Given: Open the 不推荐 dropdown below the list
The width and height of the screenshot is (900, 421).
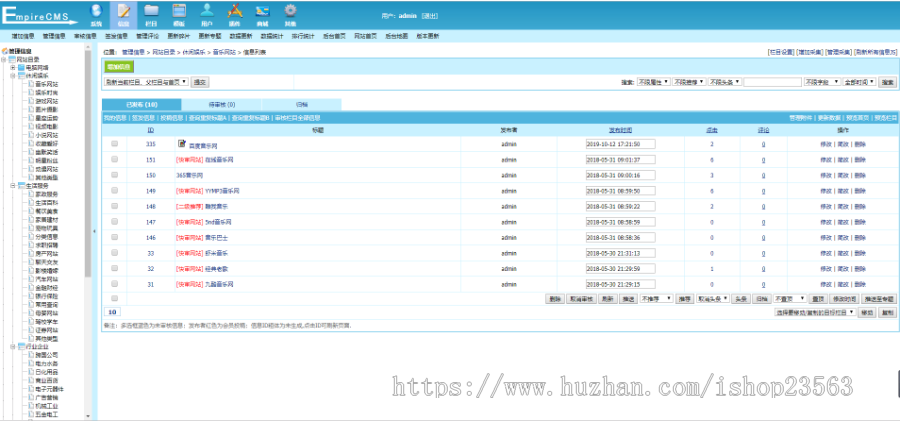Looking at the screenshot, I should tap(657, 299).
